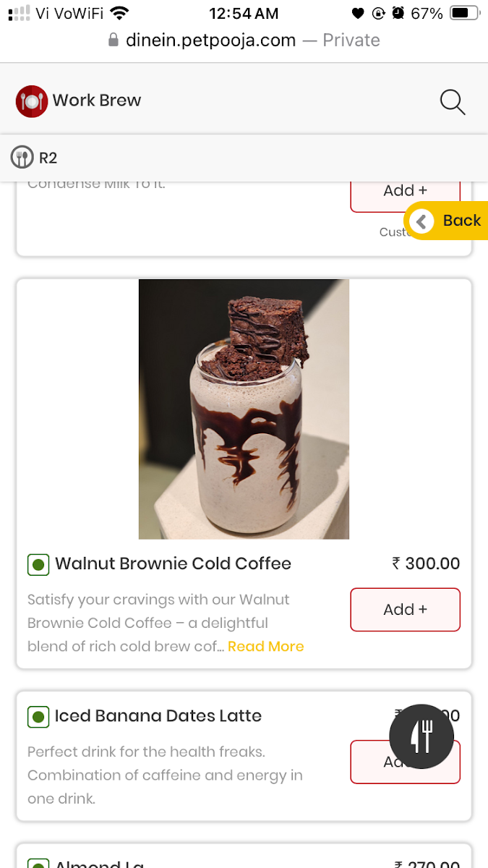488x868 pixels.
Task: Tap the cutlery icon next to R2 label
Action: coord(22,157)
